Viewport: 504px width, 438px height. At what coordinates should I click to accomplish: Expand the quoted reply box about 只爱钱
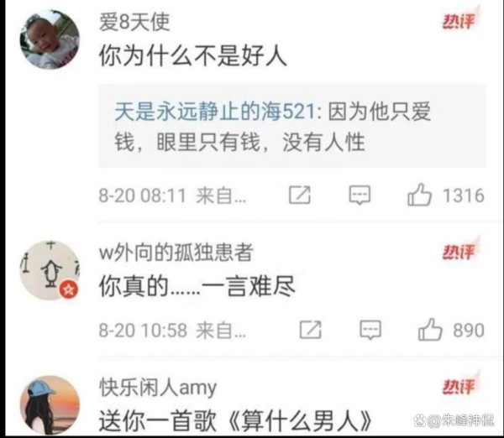(x=291, y=126)
